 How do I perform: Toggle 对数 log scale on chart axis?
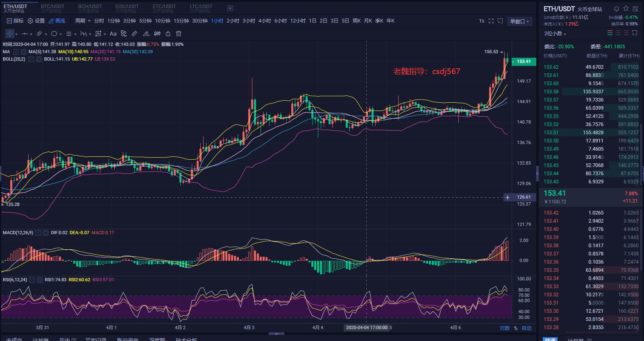[x=505, y=328]
